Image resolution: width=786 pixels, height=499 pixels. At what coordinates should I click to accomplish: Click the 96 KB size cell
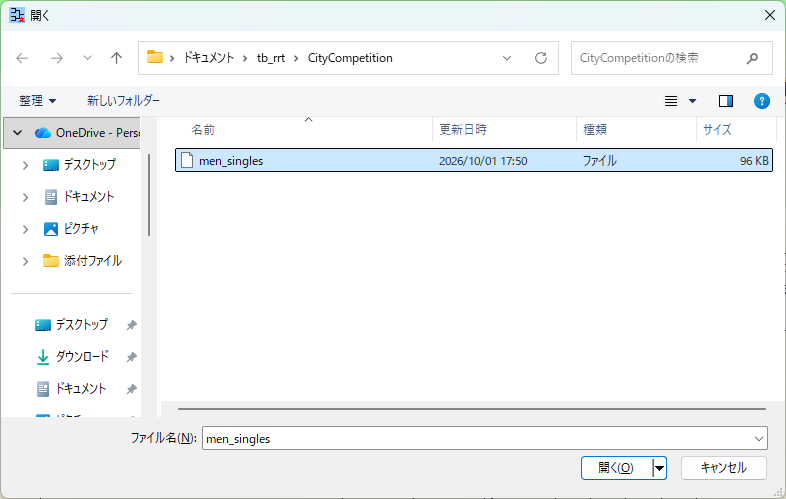(x=754, y=161)
